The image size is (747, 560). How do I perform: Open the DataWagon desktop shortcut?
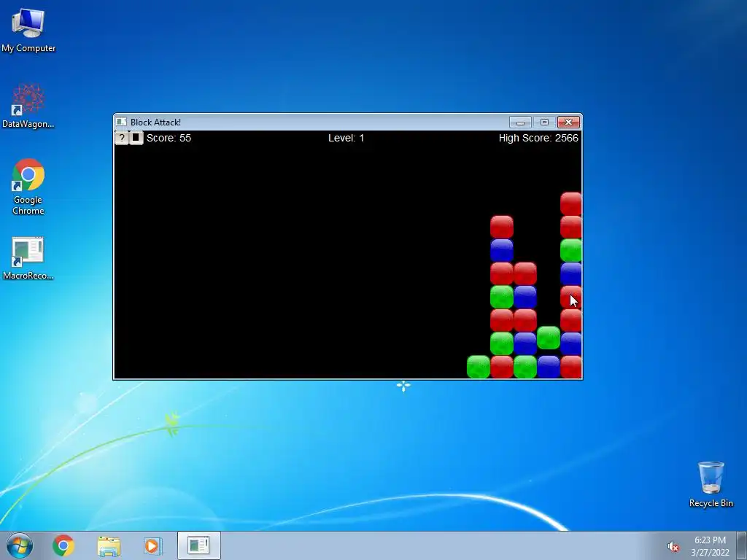[x=28, y=106]
